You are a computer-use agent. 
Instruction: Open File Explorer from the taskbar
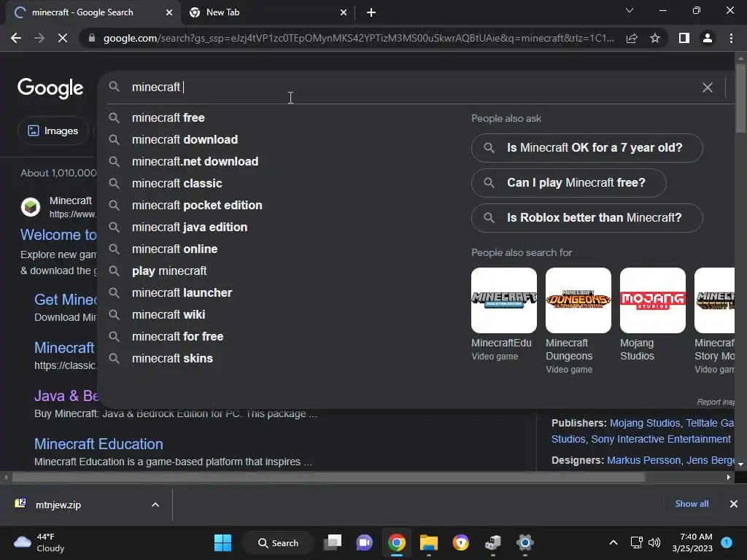point(429,542)
